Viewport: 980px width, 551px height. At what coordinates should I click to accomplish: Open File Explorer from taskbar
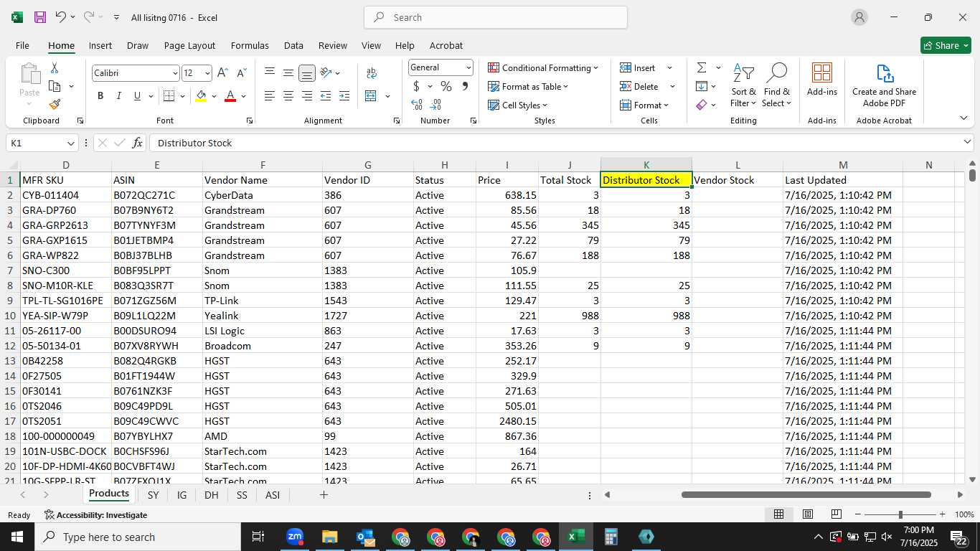tap(330, 537)
